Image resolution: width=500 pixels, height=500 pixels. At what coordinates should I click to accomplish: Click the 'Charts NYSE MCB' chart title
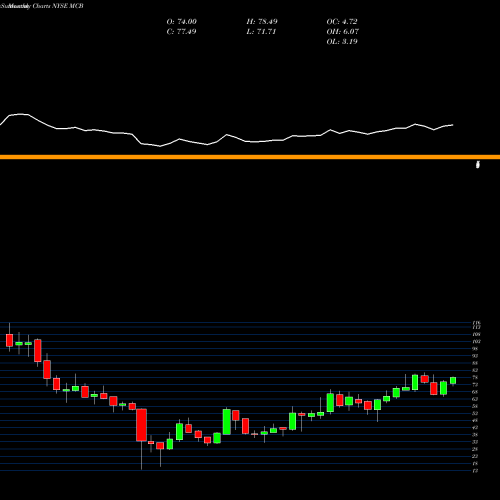58,6
